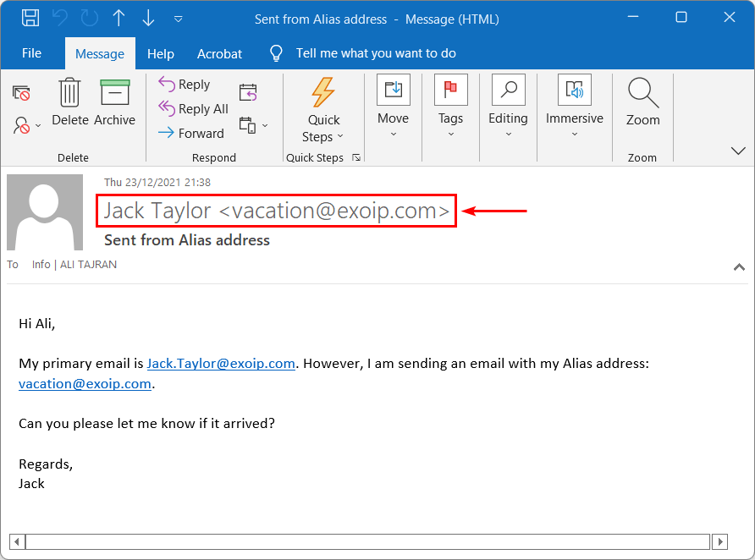Click Tell me what you want to do
This screenshot has height=560, width=755.
tap(376, 53)
